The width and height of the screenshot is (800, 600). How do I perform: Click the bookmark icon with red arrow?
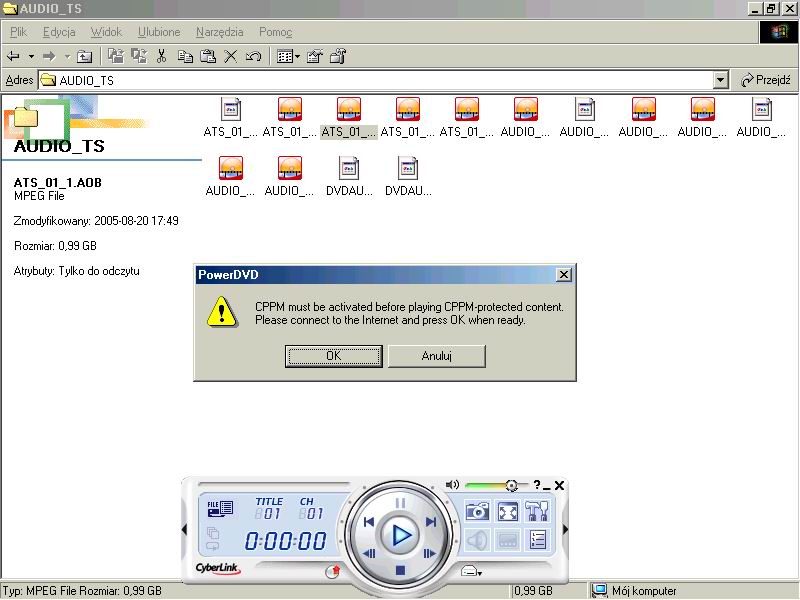point(333,571)
